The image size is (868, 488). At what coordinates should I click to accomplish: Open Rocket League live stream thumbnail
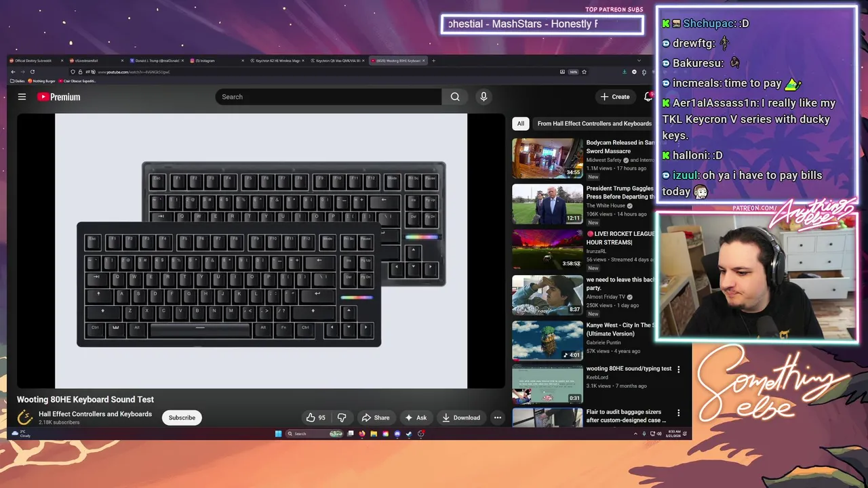(547, 250)
